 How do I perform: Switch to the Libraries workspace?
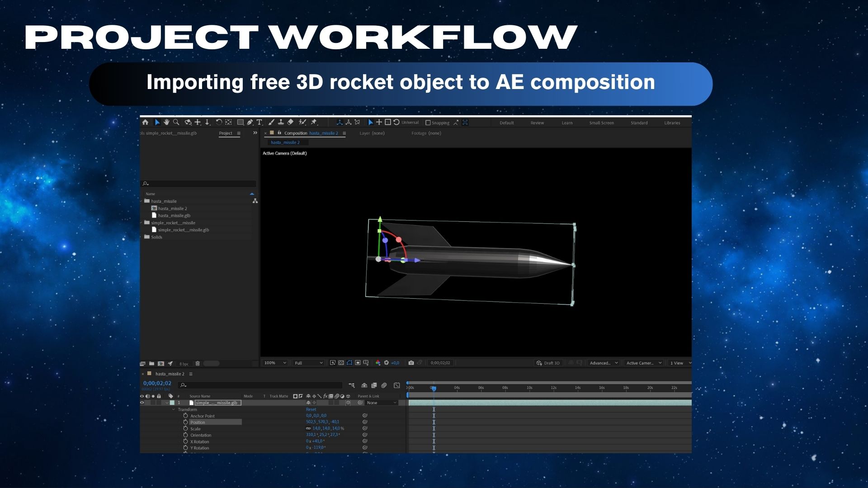coord(672,123)
